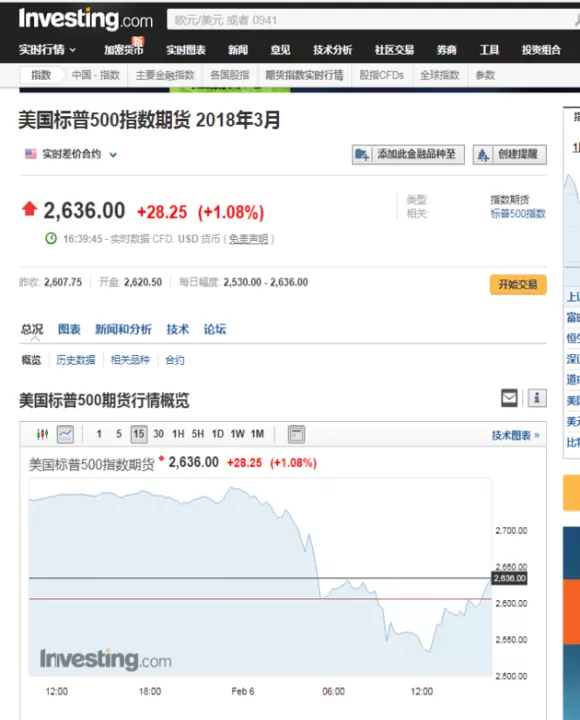Viewport: 580px width, 720px height.
Task: Click the Investing.com logo
Action: click(x=86, y=19)
